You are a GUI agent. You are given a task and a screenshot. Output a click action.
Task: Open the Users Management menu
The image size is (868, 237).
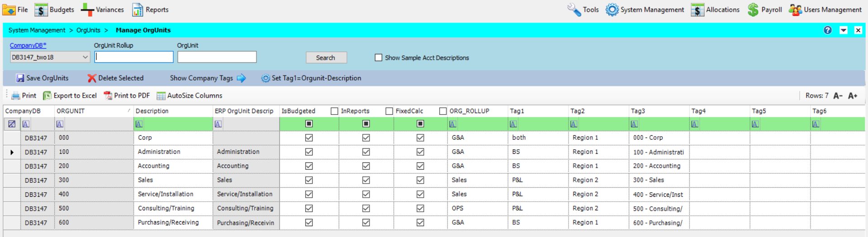(825, 9)
